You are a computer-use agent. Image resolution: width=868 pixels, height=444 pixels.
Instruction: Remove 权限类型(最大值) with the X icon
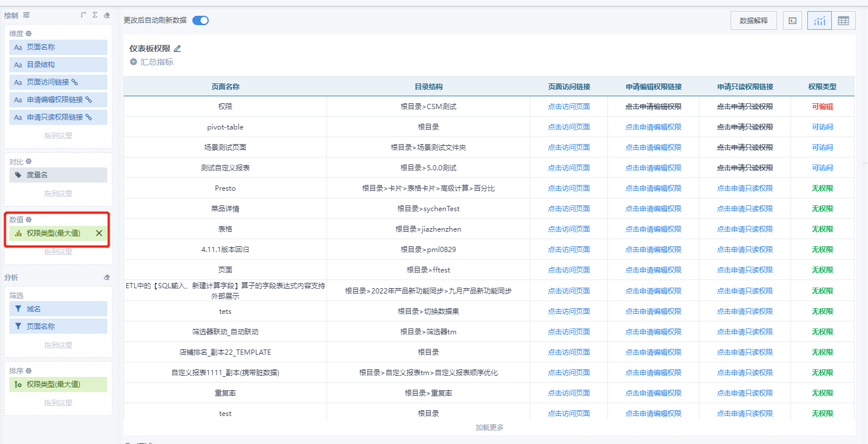99,233
